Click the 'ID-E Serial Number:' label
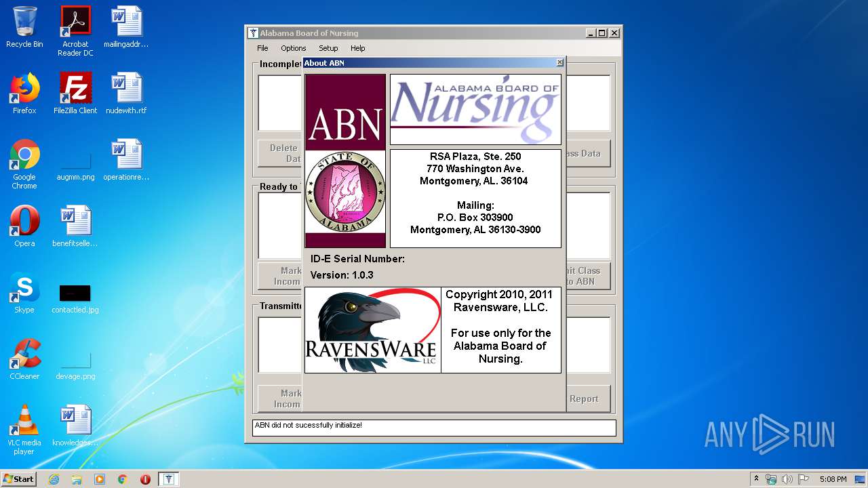The height and width of the screenshot is (488, 868). (x=357, y=259)
